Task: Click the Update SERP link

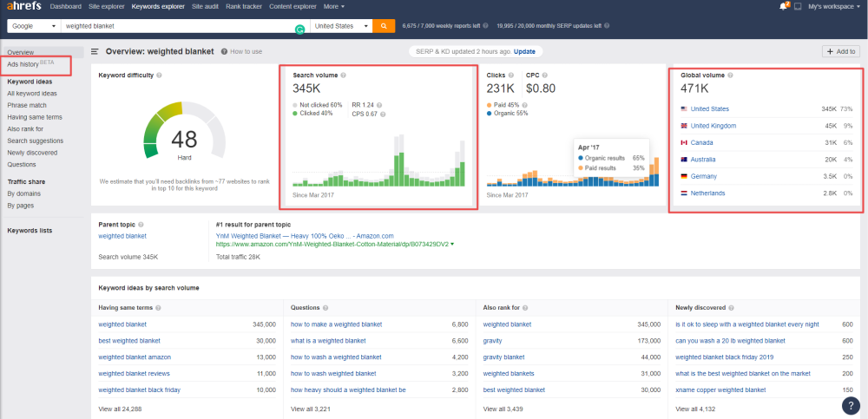Action: point(524,52)
